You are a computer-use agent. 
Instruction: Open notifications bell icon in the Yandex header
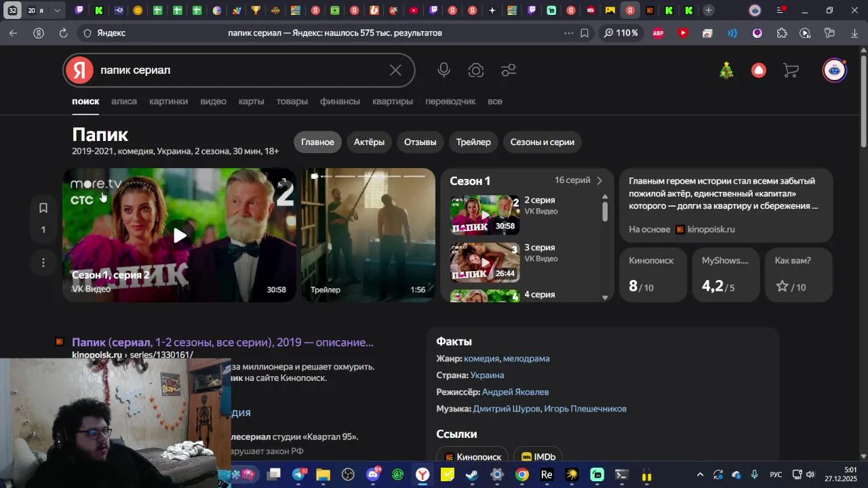click(759, 70)
